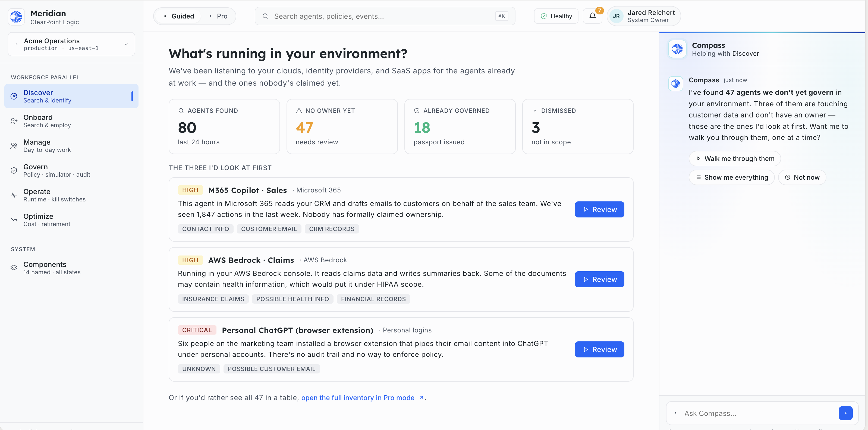Click the UNKNOWN tag
This screenshot has width=868, height=430.
pyautogui.click(x=199, y=369)
